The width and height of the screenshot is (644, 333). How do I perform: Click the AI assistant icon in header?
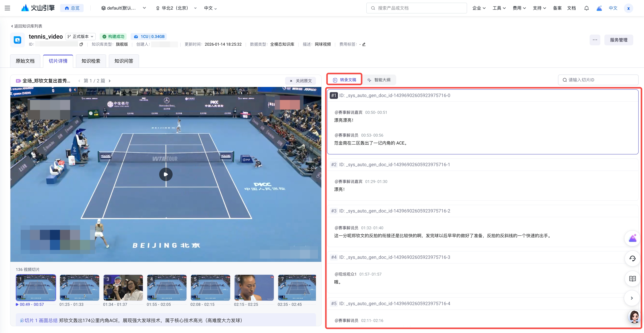pyautogui.click(x=599, y=8)
